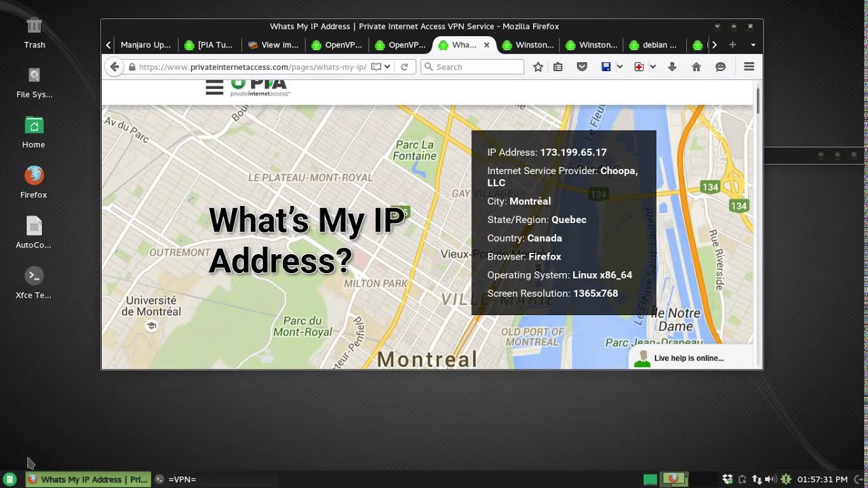Click the Operating System Linux x86_64 text

559,275
